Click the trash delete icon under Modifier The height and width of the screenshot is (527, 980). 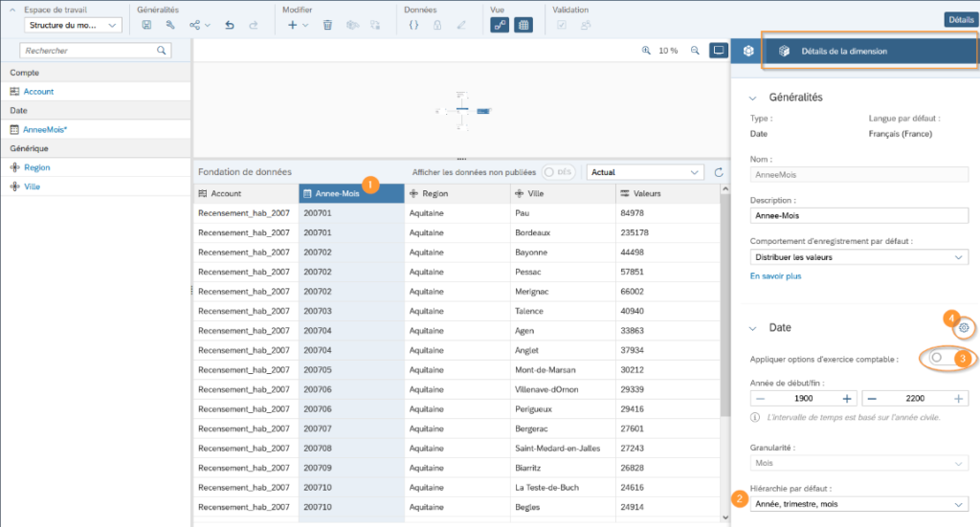coord(327,25)
